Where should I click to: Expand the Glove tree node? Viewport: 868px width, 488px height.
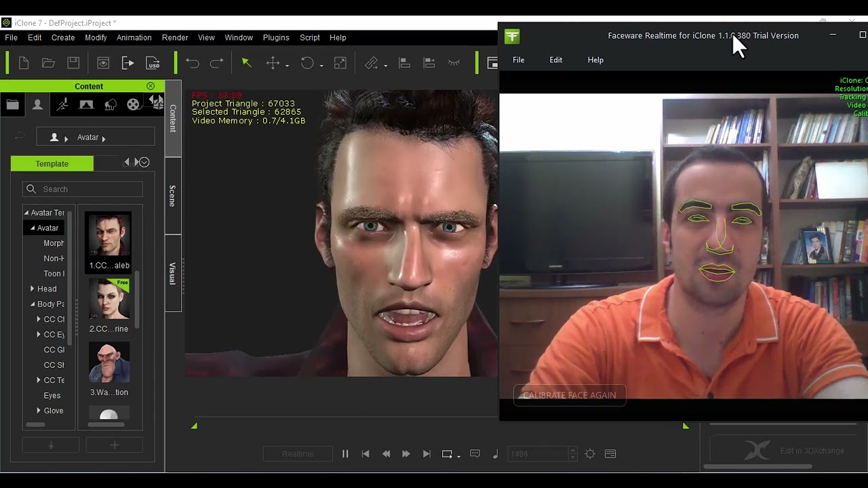(x=38, y=411)
